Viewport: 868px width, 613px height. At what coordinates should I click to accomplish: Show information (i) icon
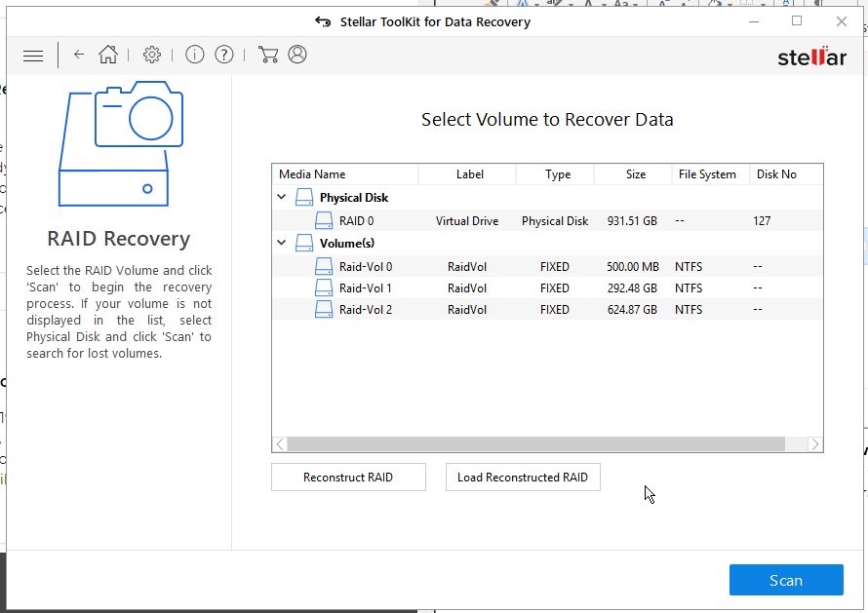tap(195, 56)
